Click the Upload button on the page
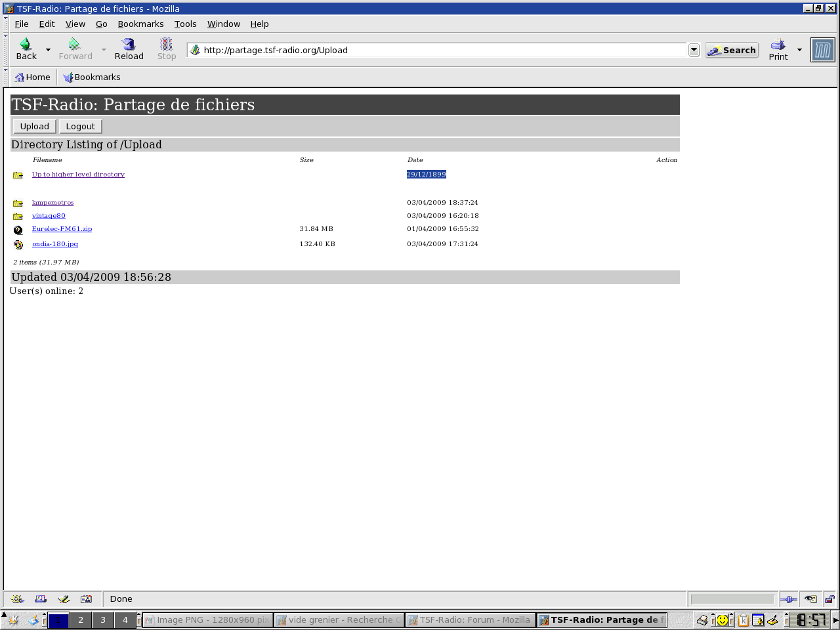840x630 pixels. tap(35, 126)
